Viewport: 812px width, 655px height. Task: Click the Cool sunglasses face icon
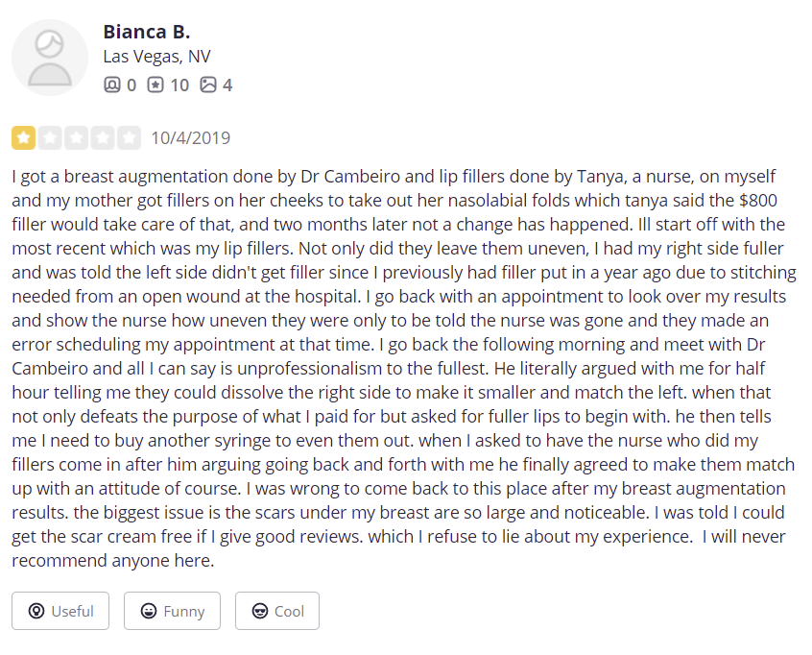pyautogui.click(x=260, y=611)
